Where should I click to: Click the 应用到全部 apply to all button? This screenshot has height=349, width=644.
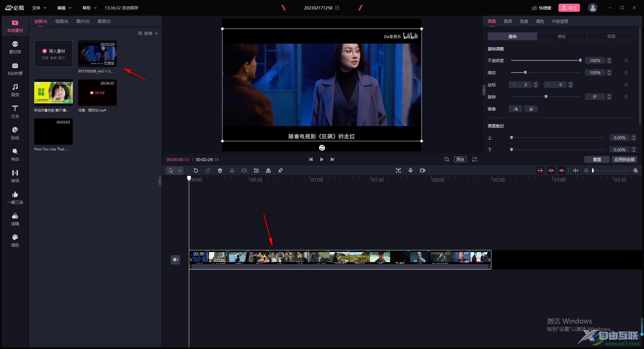point(625,159)
